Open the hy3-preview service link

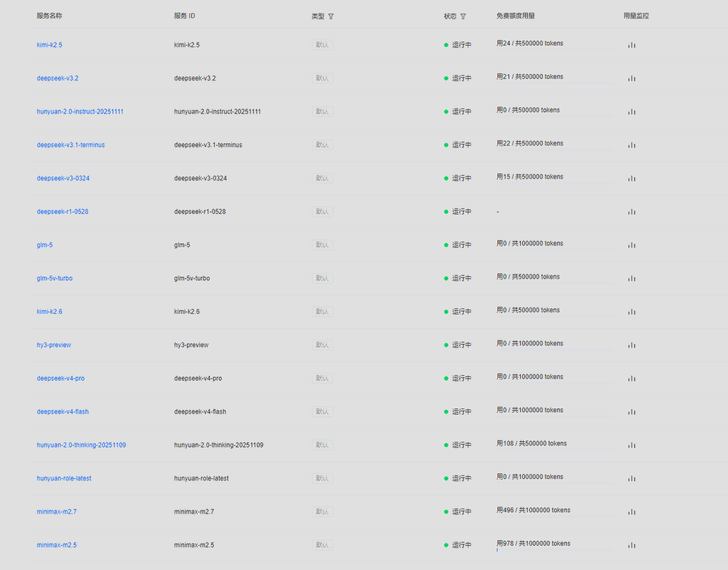coord(53,345)
